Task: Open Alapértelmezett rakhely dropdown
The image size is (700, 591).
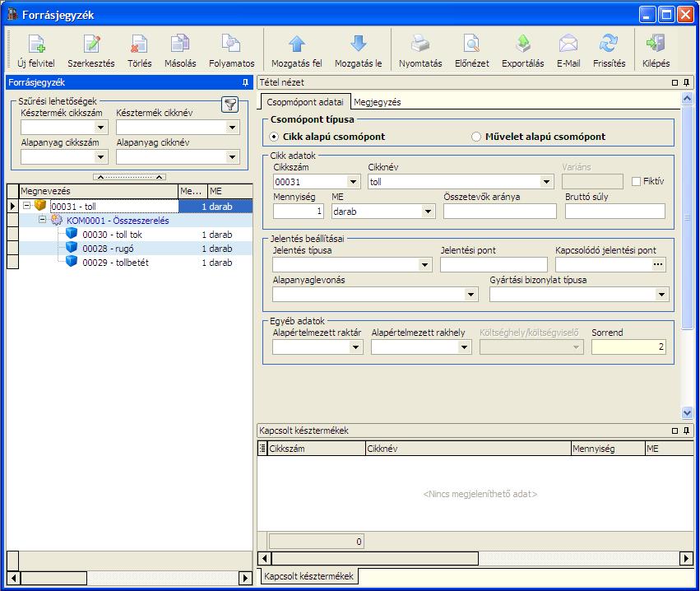Action: (x=464, y=347)
